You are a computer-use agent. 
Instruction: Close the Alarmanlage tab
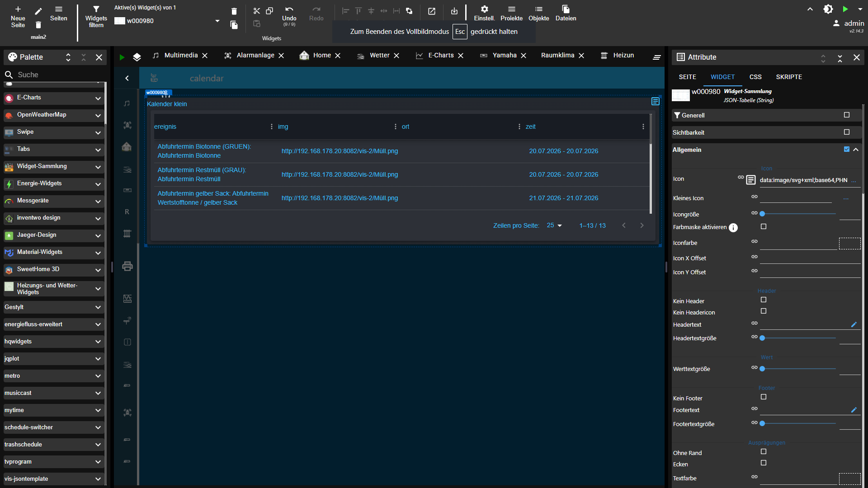(x=281, y=56)
